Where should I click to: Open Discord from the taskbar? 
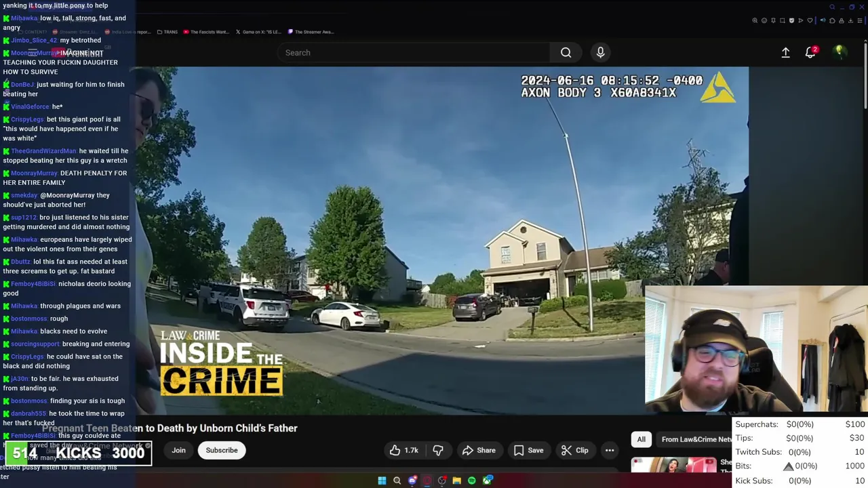pos(412,481)
